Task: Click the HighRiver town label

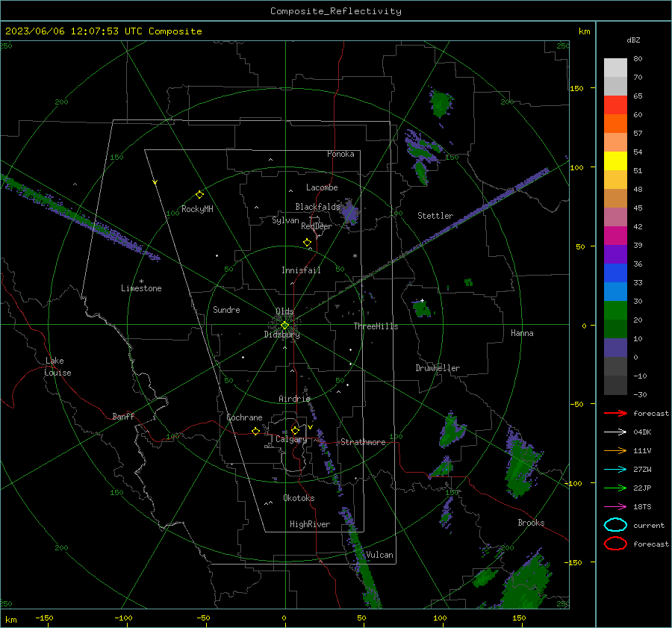Action: tap(310, 524)
